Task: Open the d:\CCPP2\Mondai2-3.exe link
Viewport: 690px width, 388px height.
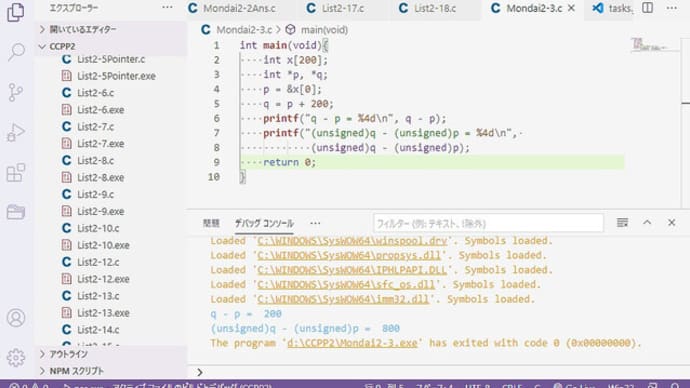Action: [352, 343]
